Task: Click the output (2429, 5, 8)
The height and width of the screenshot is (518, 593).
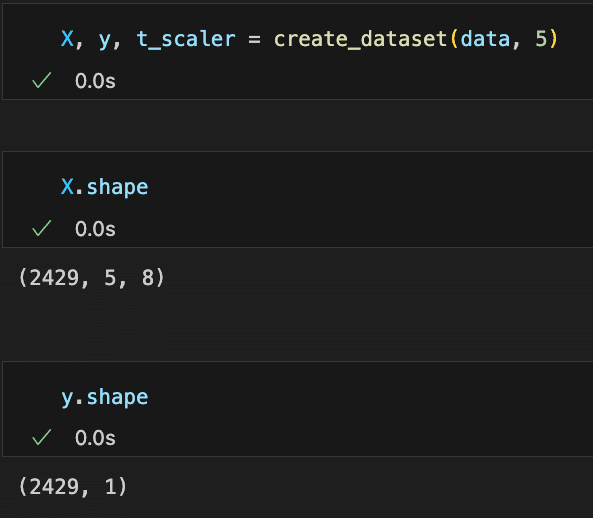Action: pos(92,278)
